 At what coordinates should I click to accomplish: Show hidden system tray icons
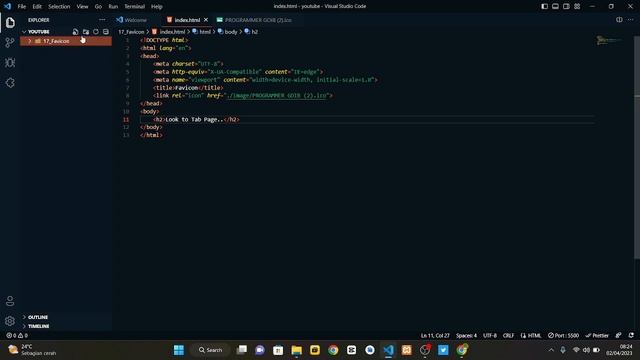551,350
